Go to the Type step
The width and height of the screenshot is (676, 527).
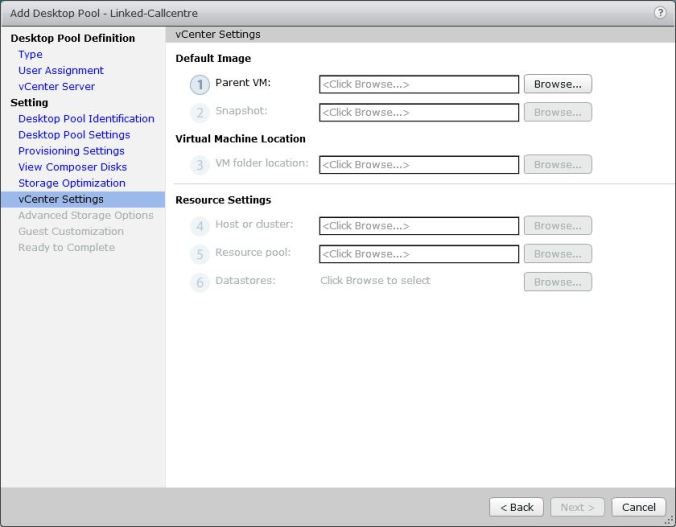point(30,54)
